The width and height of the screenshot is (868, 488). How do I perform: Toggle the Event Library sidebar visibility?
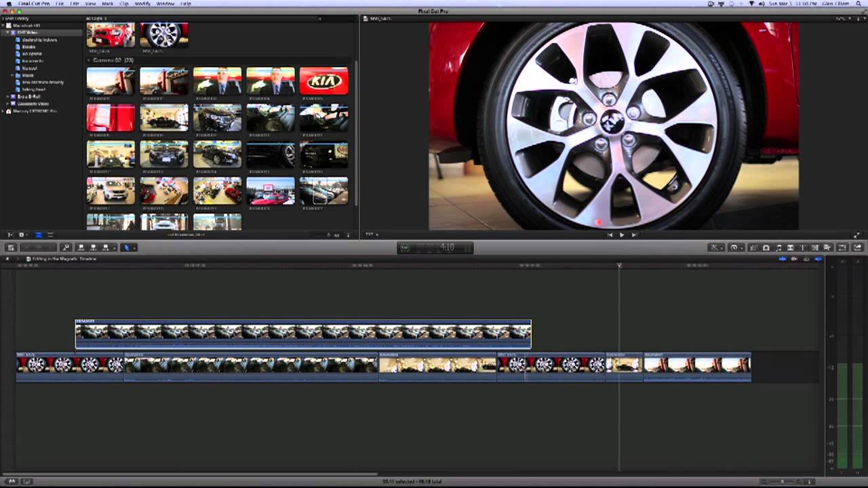(9, 235)
